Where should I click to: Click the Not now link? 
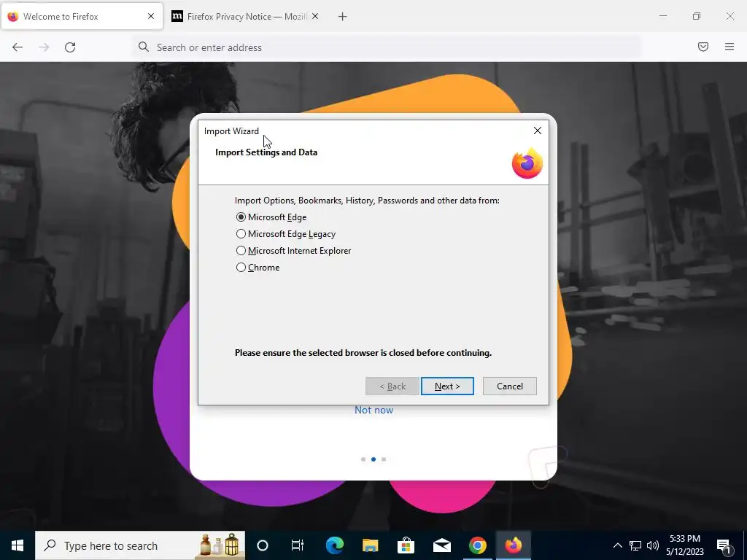[x=374, y=410]
